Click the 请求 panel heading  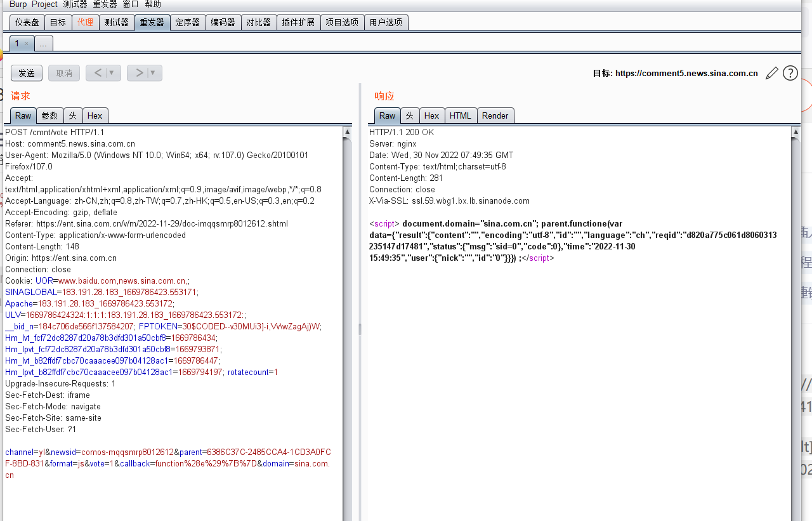[20, 96]
